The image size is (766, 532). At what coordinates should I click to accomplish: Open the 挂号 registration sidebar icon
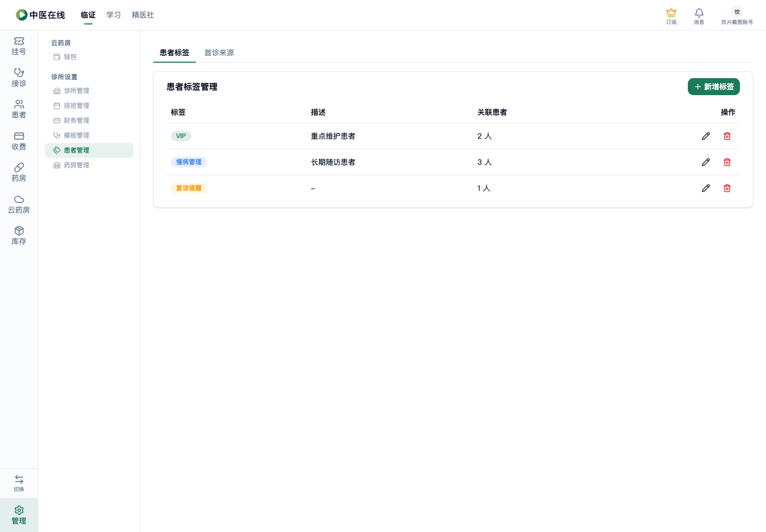point(19,46)
